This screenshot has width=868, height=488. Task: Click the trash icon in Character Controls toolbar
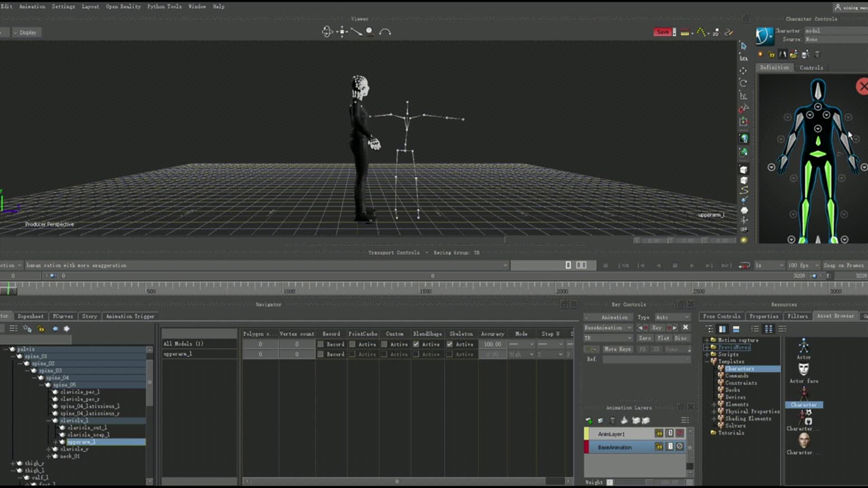click(817, 55)
